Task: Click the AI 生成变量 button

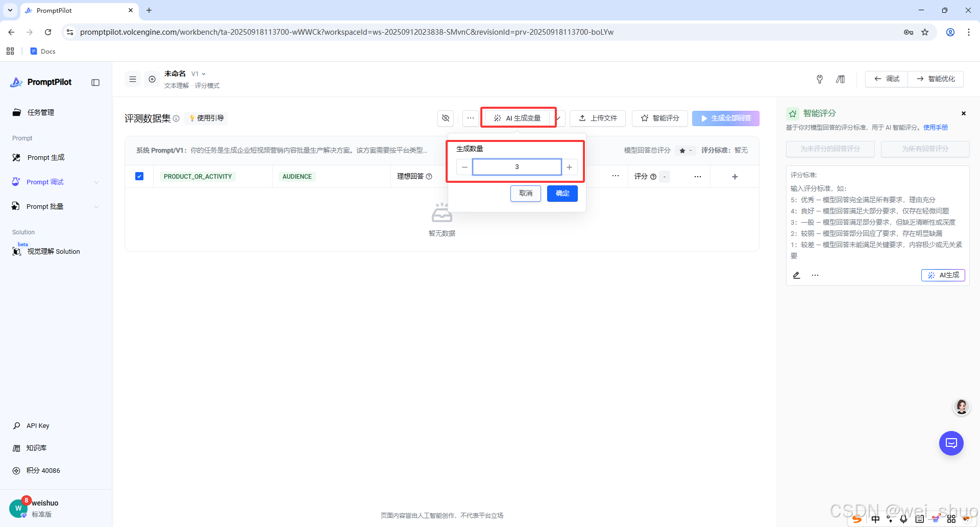Action: click(518, 118)
